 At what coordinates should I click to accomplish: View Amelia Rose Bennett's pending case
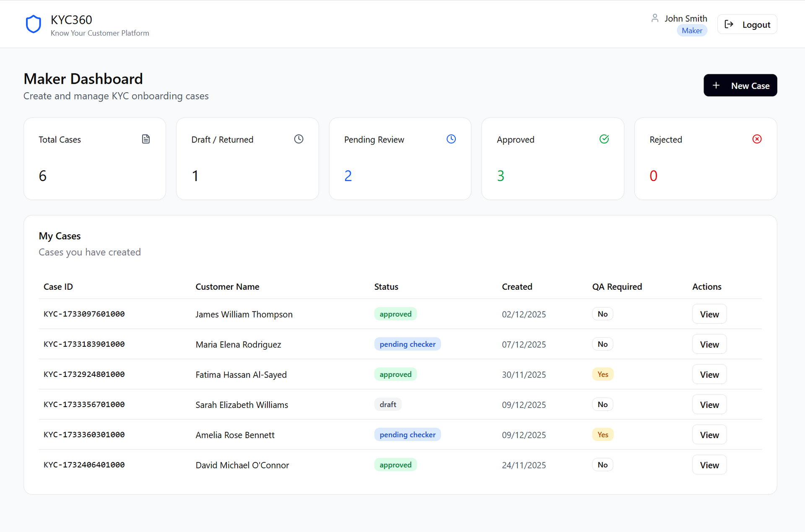(709, 435)
